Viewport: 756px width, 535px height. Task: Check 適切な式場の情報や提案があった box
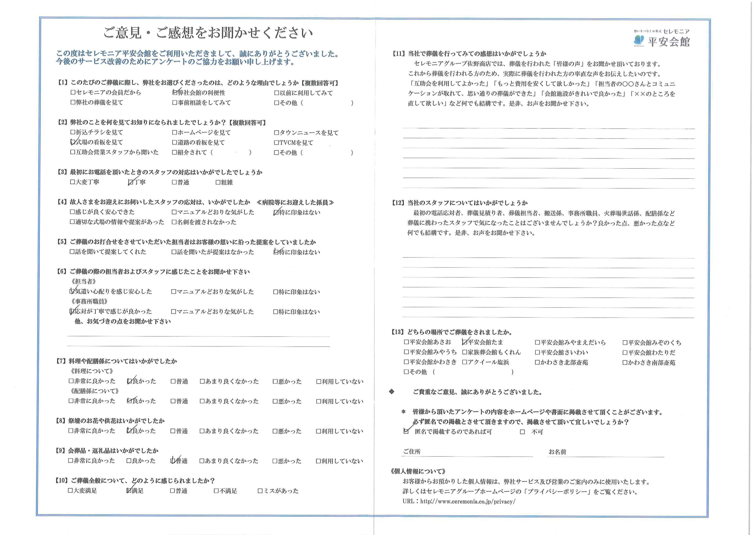pyautogui.click(x=72, y=222)
